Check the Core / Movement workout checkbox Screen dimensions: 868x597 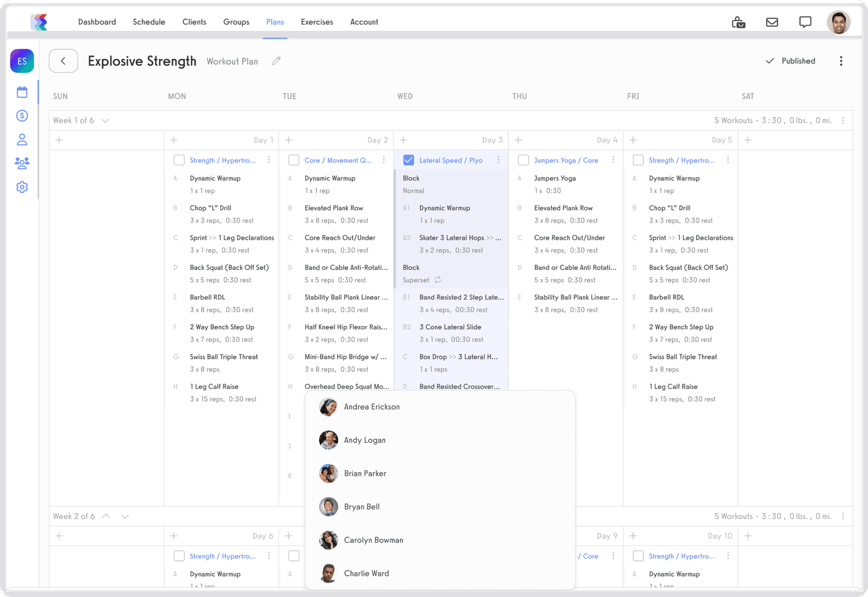pyautogui.click(x=294, y=160)
